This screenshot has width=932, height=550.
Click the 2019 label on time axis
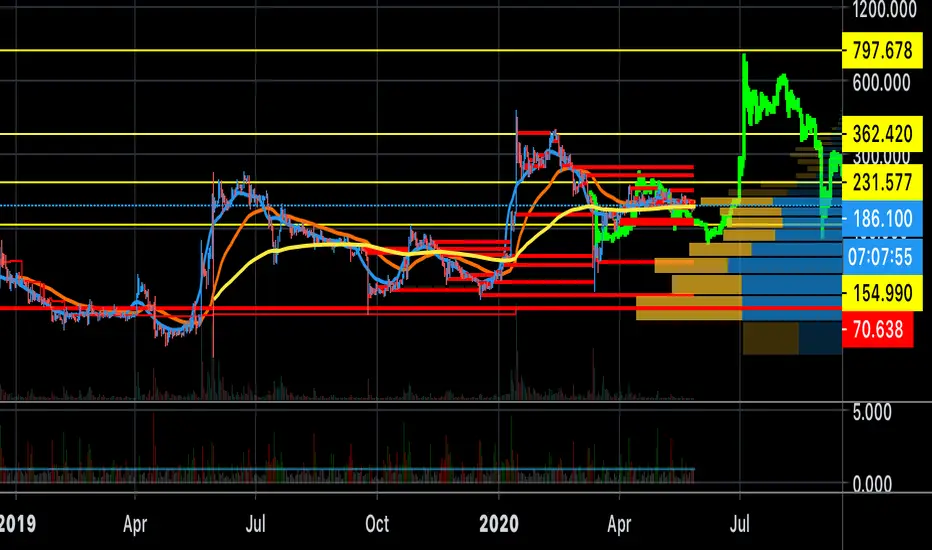(17, 524)
